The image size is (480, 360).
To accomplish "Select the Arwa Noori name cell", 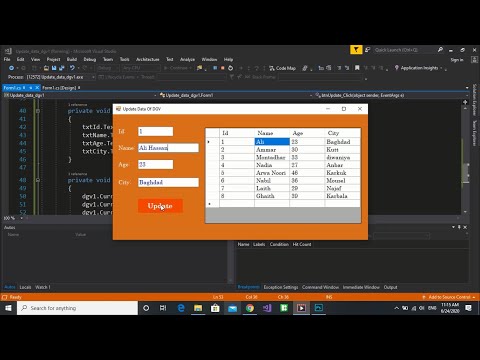I will click(x=272, y=173).
